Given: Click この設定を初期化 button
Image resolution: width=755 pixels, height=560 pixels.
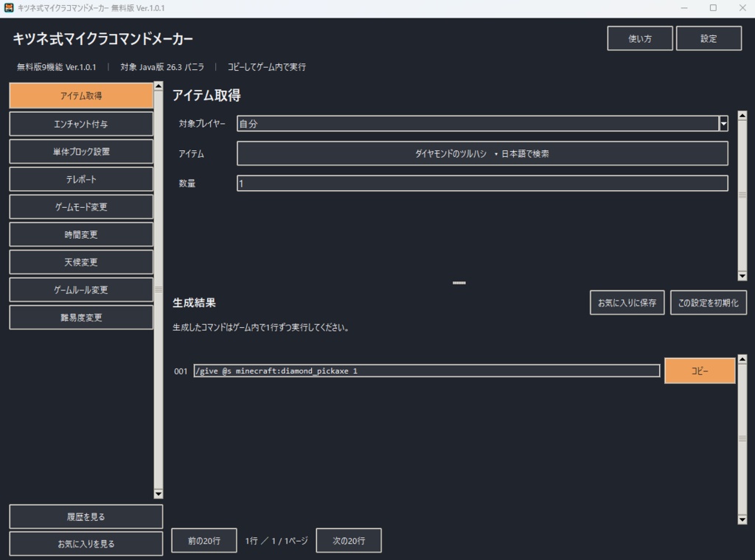Looking at the screenshot, I should [709, 303].
